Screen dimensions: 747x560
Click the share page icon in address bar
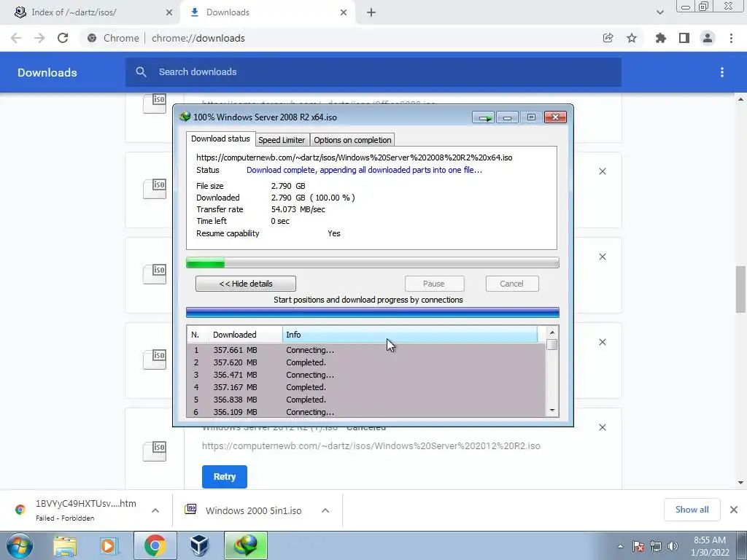608,38
